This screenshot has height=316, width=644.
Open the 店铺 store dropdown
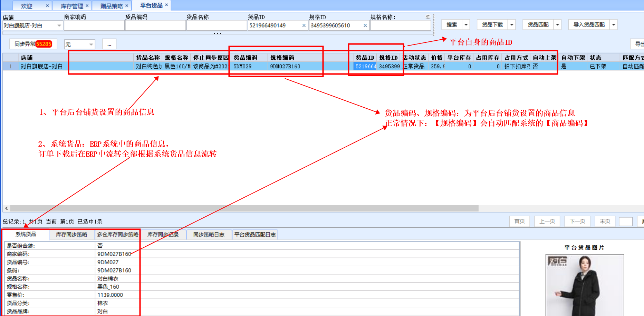[59, 26]
